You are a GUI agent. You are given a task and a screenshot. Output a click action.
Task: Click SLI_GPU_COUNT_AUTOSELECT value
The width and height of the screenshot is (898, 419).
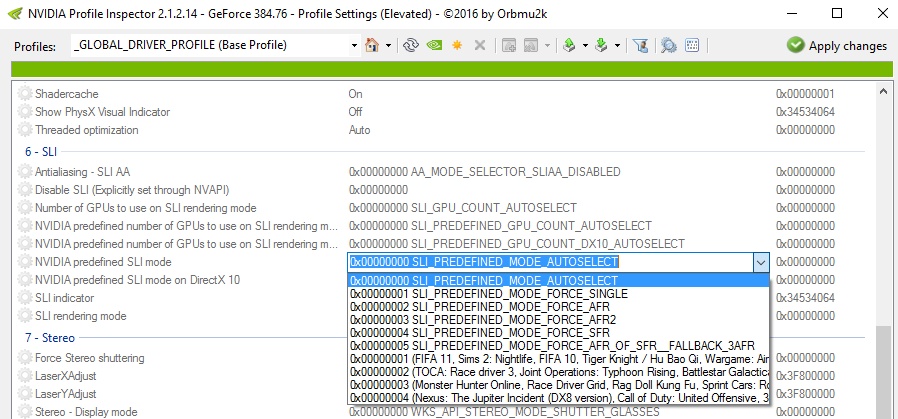pyautogui.click(x=463, y=208)
